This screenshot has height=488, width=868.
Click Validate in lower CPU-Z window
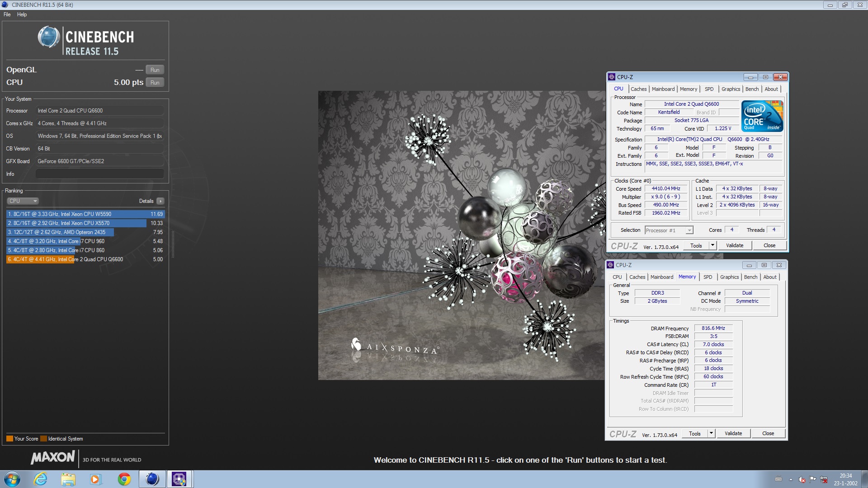(733, 434)
